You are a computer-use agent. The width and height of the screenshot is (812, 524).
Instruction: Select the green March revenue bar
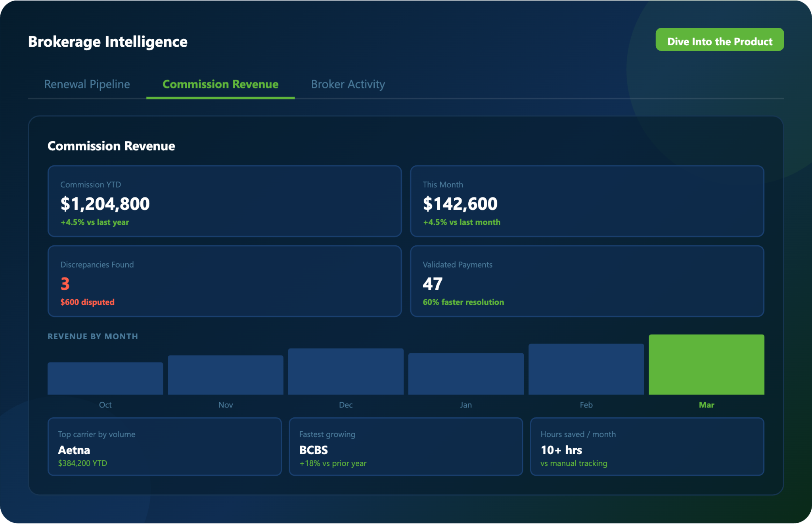point(706,365)
